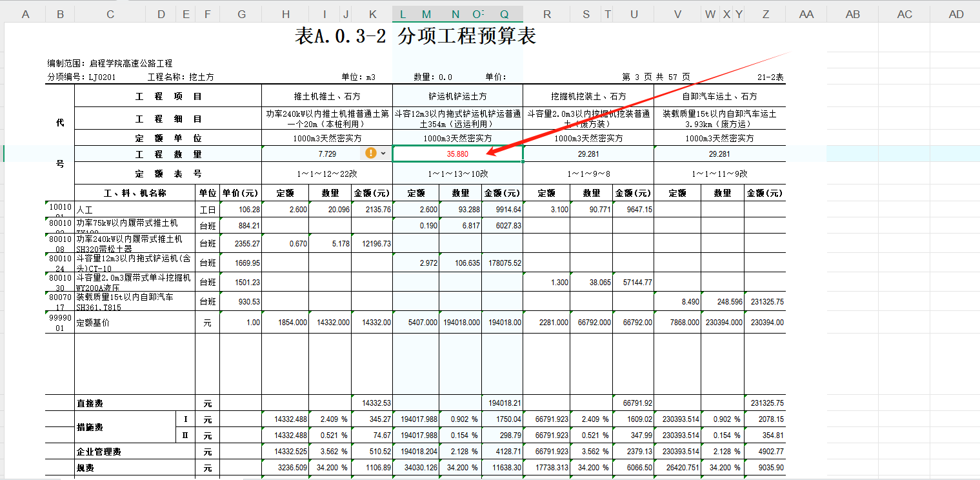Select the 34030.126 cell in 规费 row
The height and width of the screenshot is (480, 980).
tap(415, 468)
